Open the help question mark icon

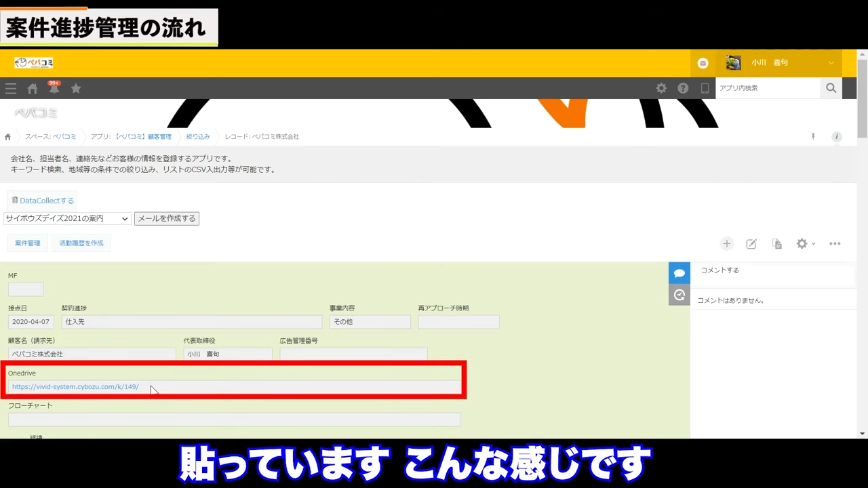(683, 88)
